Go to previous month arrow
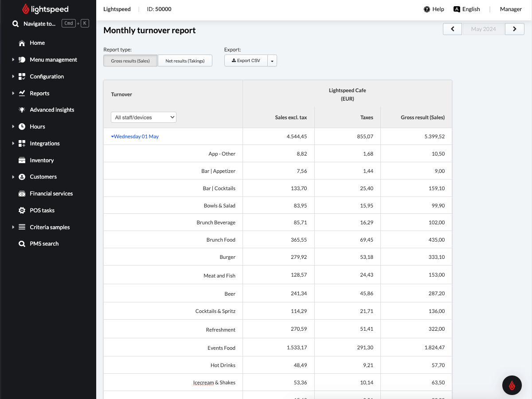532x399 pixels. (x=453, y=29)
